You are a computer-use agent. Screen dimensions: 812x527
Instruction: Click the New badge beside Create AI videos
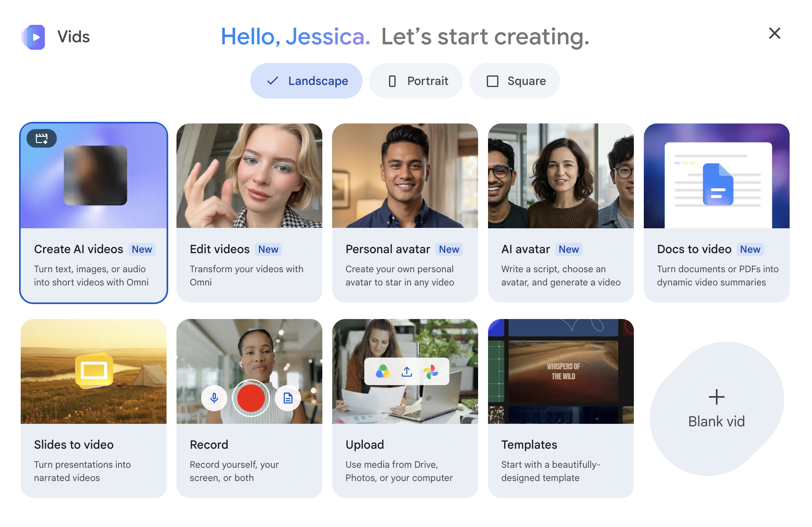[x=142, y=249]
